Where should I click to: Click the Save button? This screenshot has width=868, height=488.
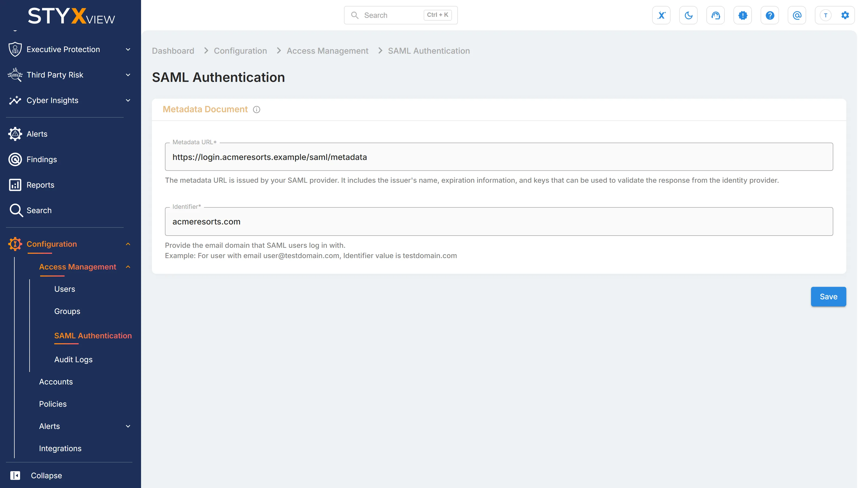pyautogui.click(x=829, y=297)
